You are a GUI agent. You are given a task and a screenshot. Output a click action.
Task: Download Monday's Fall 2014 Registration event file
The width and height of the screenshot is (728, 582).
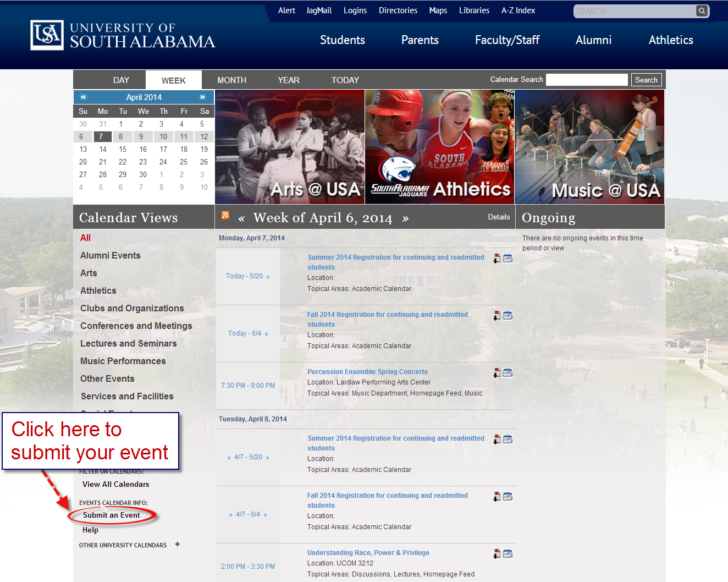click(x=497, y=316)
